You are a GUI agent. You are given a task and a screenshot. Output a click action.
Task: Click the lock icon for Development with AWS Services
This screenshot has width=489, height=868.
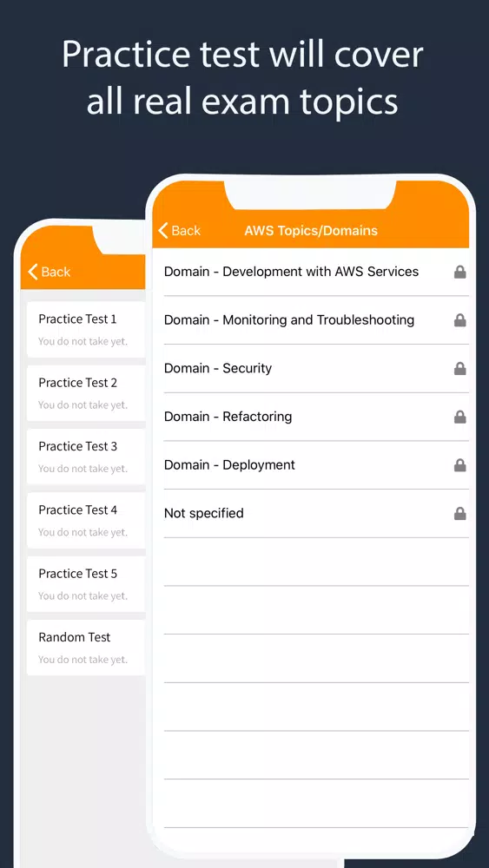459,272
